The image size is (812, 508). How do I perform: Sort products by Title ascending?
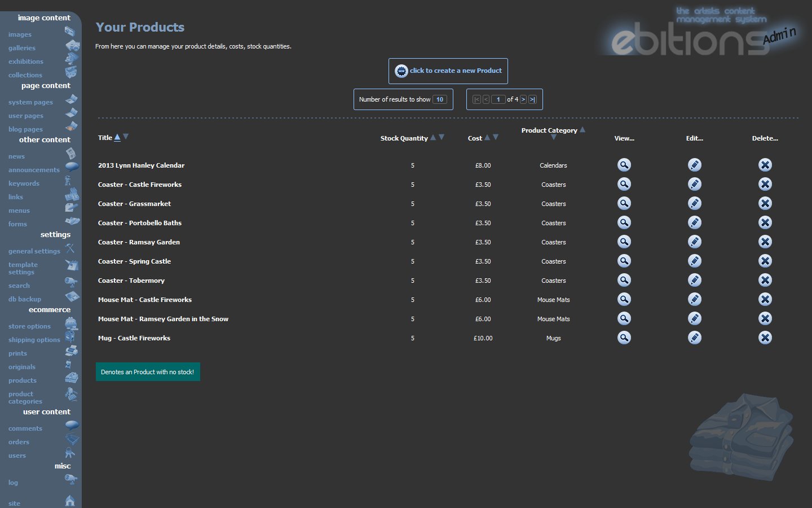pos(117,137)
